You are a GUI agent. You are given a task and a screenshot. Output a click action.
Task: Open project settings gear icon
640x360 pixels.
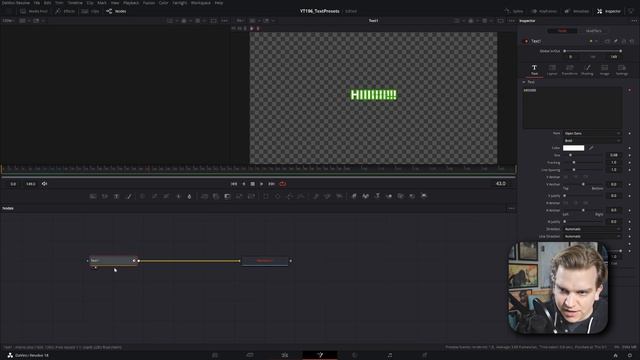point(630,356)
